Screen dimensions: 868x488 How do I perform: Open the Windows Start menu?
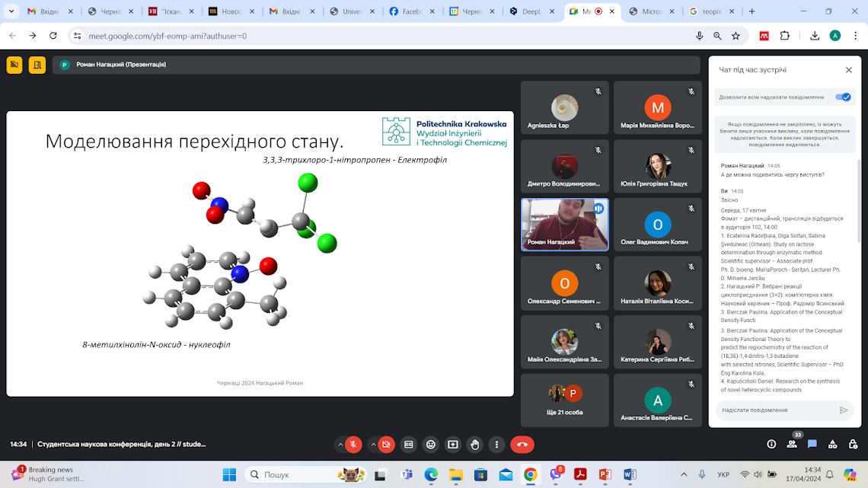[x=229, y=475]
